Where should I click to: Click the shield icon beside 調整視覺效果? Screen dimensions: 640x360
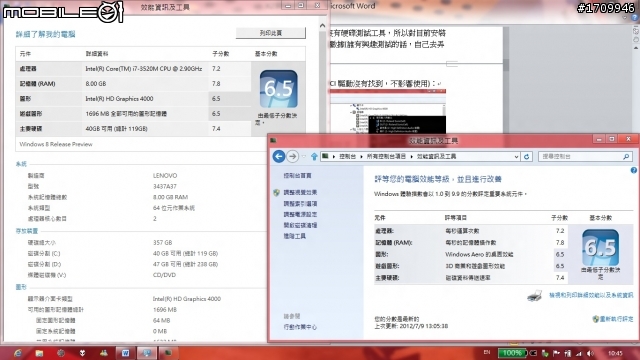276,192
